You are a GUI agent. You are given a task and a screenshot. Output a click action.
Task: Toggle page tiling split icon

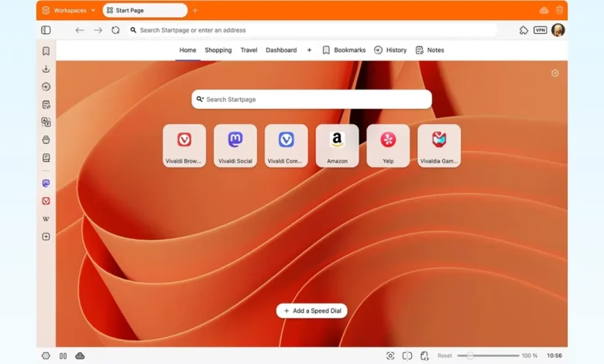click(407, 355)
